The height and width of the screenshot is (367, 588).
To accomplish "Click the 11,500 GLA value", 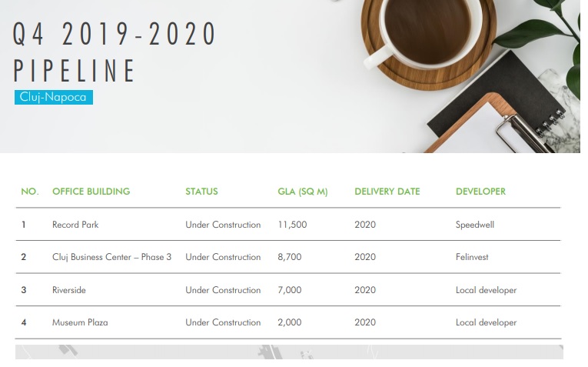I will 292,225.
